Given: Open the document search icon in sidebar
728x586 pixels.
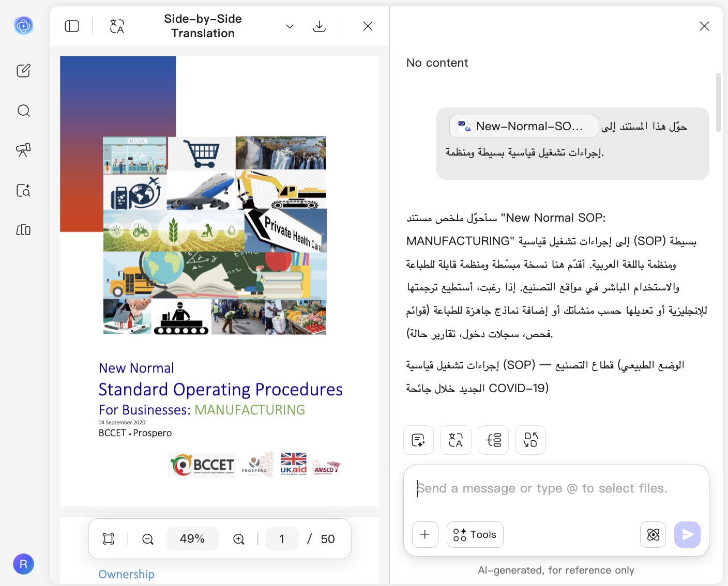Looking at the screenshot, I should pyautogui.click(x=23, y=190).
